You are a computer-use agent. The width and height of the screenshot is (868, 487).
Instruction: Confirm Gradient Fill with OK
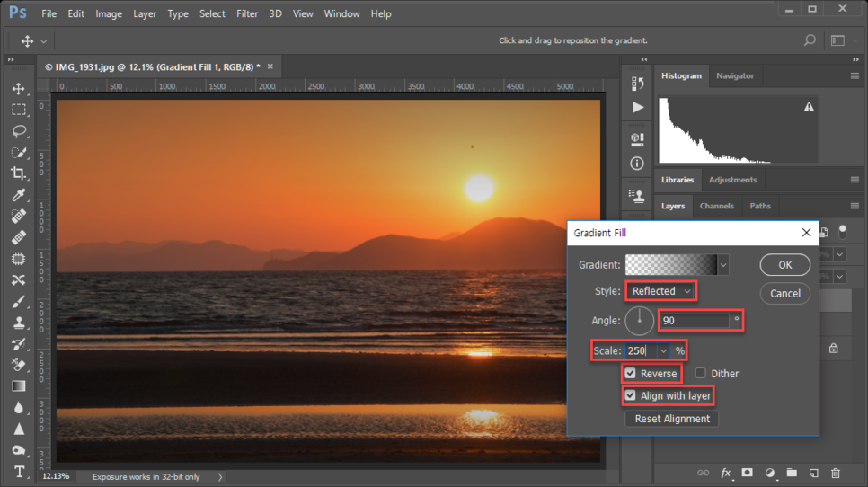click(x=785, y=265)
